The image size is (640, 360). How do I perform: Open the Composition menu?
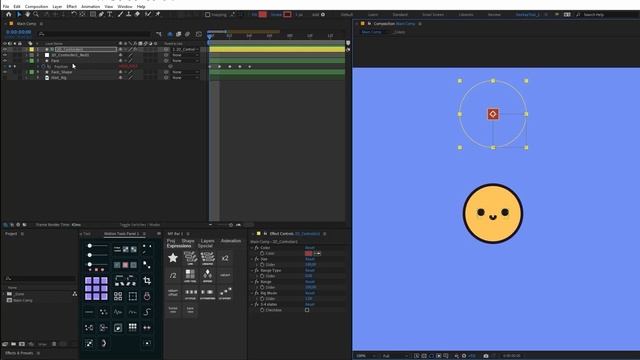pos(36,7)
